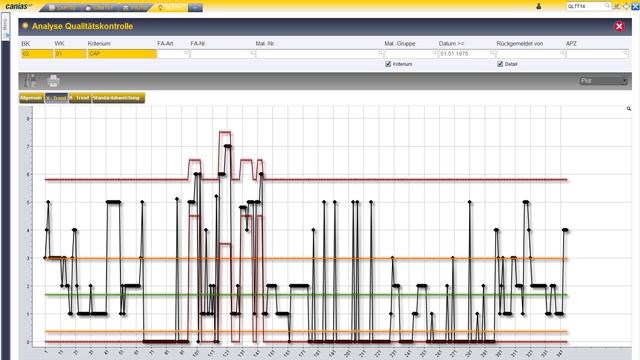The image size is (640, 360).
Task: Click the BK label text
Action: [25, 44]
